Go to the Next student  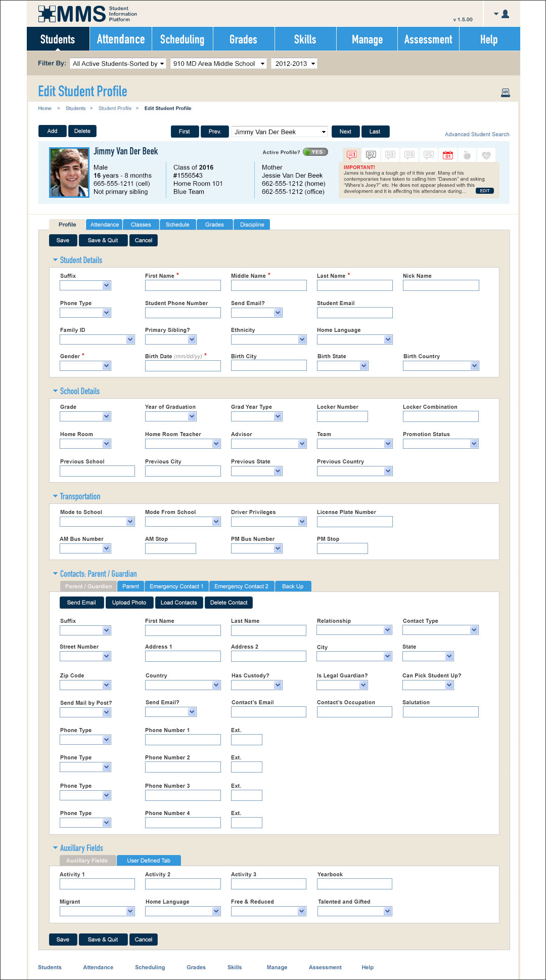(345, 132)
